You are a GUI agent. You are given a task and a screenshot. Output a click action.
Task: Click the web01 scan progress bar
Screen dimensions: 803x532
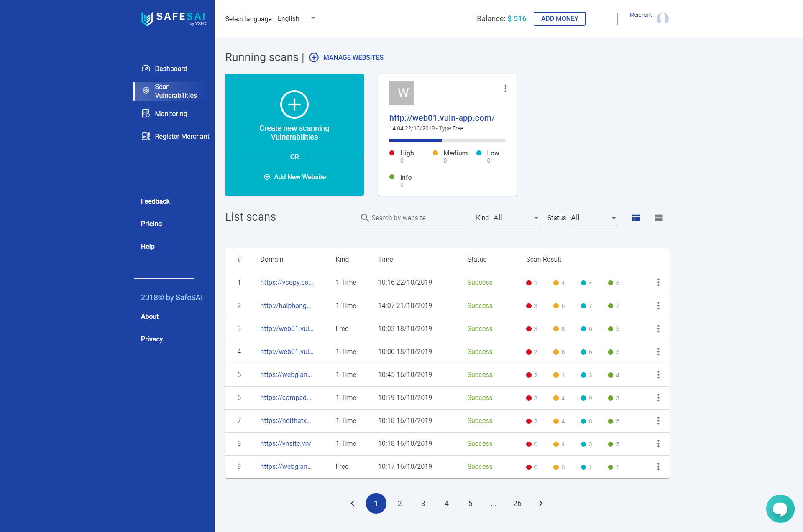pos(447,140)
